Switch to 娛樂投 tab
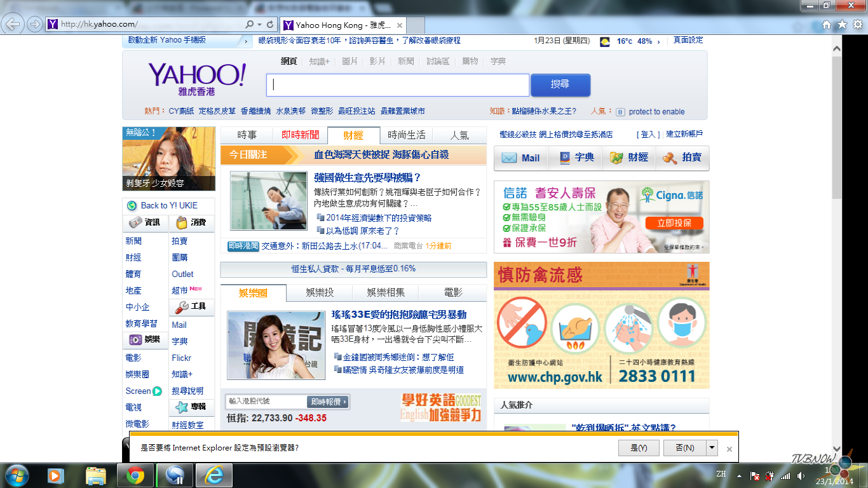Screen dimensions: 868x488 320,293
